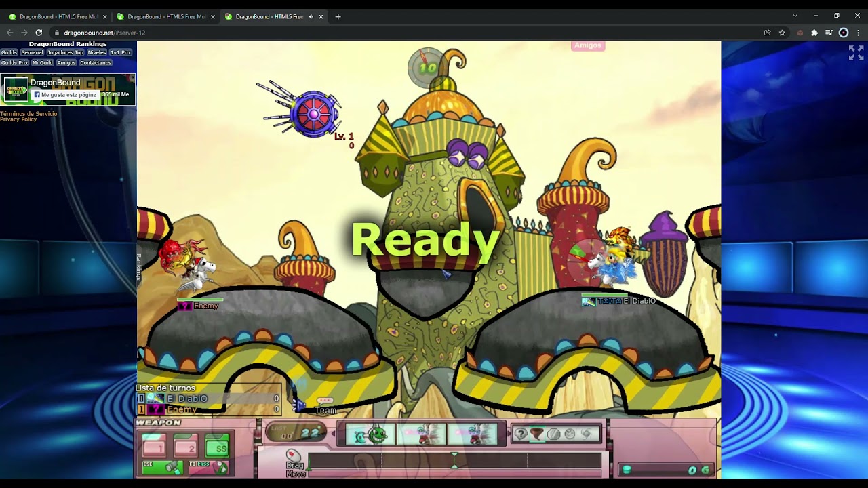The image size is (868, 488).
Task: Select the swirl wind item icon
Action: click(x=587, y=434)
